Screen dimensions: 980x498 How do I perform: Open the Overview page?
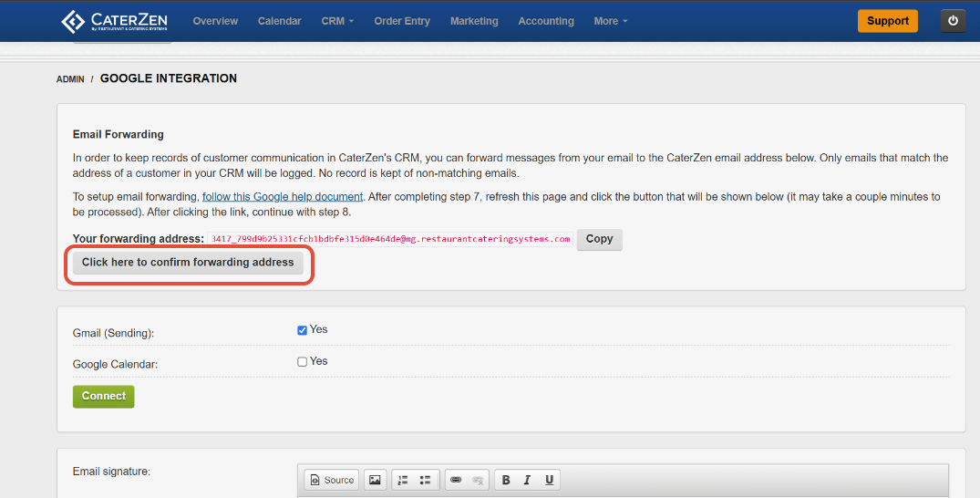[x=215, y=21]
